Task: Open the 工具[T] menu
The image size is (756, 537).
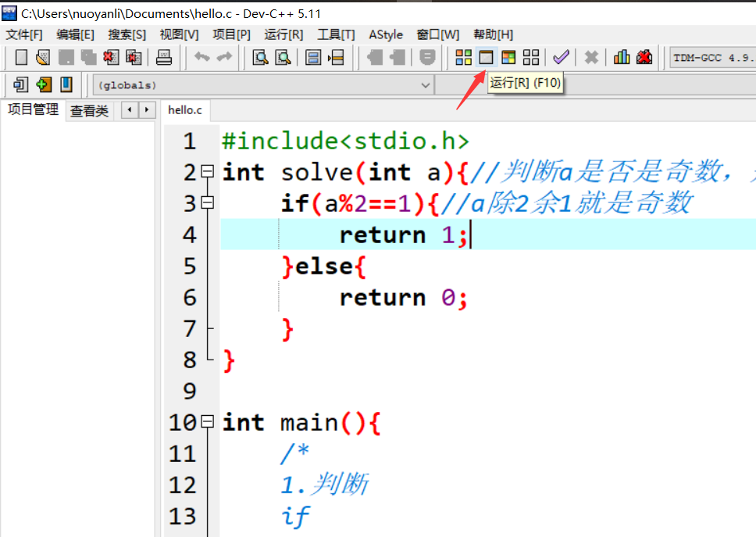Action: pyautogui.click(x=336, y=34)
